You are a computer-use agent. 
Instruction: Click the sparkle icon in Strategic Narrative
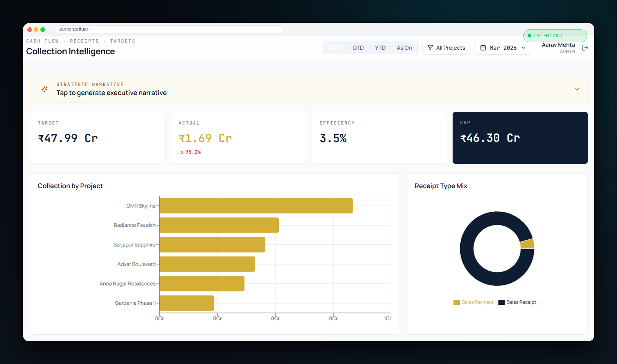(44, 89)
